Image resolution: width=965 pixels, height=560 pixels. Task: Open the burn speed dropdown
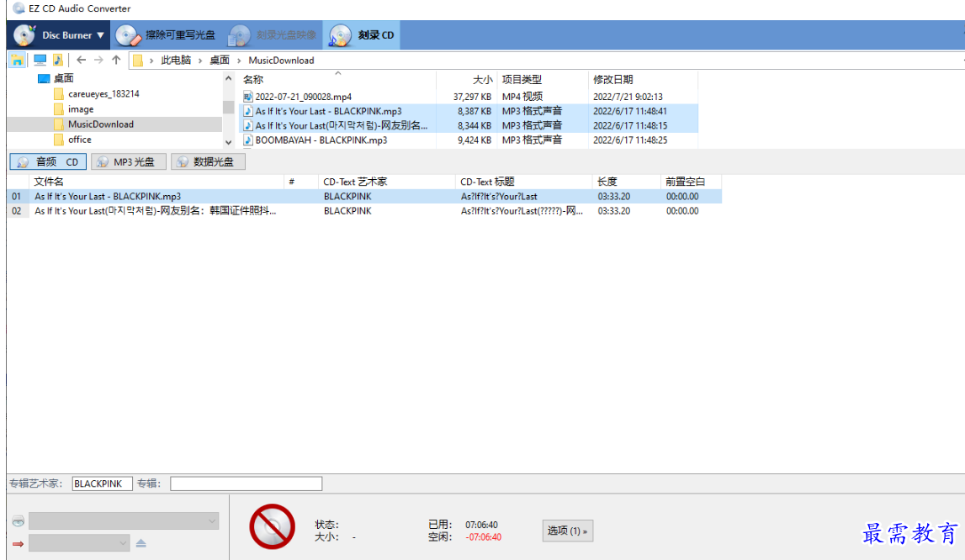[x=79, y=543]
